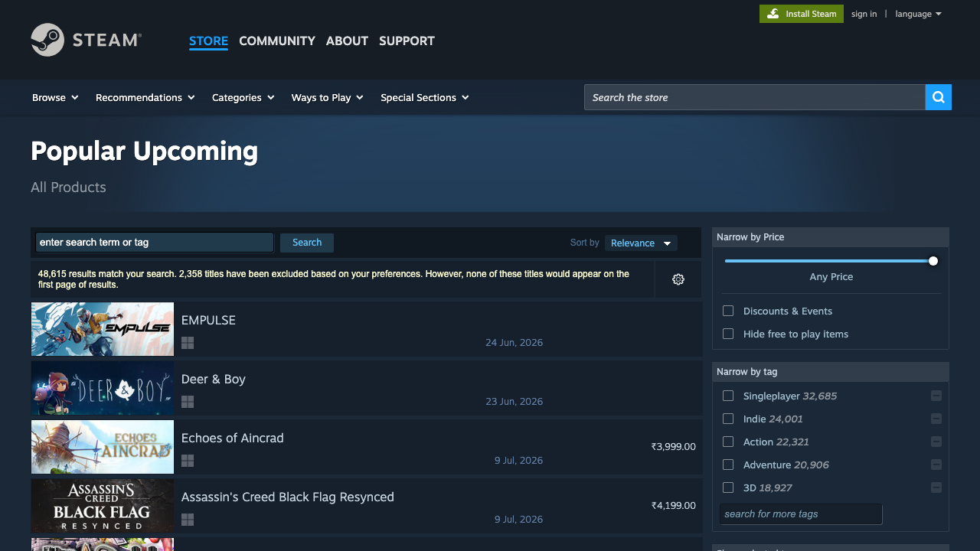Image resolution: width=980 pixels, height=551 pixels.
Task: Open search preferences gear icon
Action: [x=678, y=279]
